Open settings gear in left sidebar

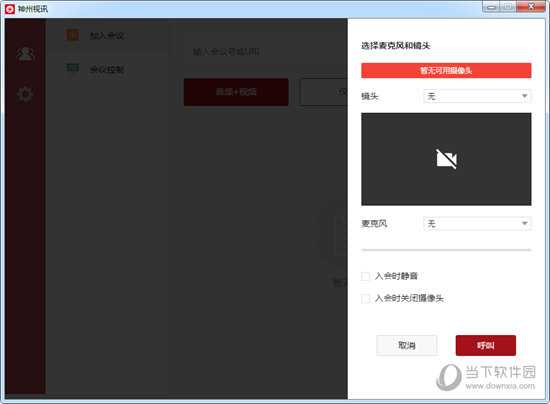pyautogui.click(x=25, y=94)
